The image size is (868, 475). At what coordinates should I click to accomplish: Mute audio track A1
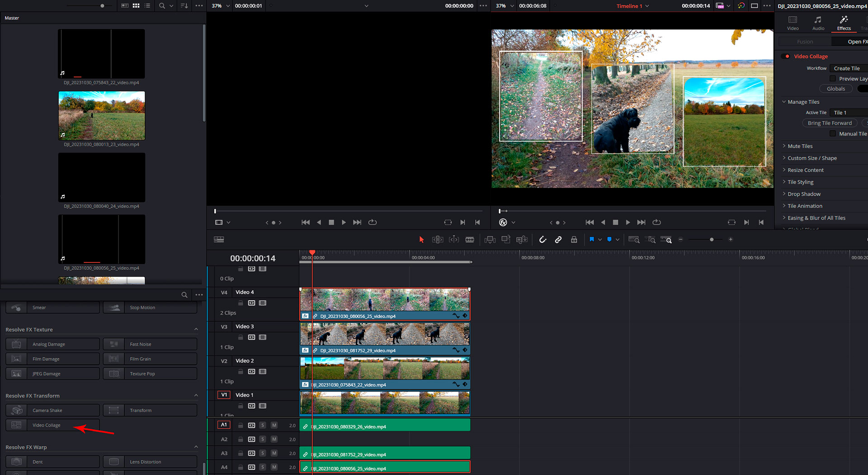[x=274, y=425]
